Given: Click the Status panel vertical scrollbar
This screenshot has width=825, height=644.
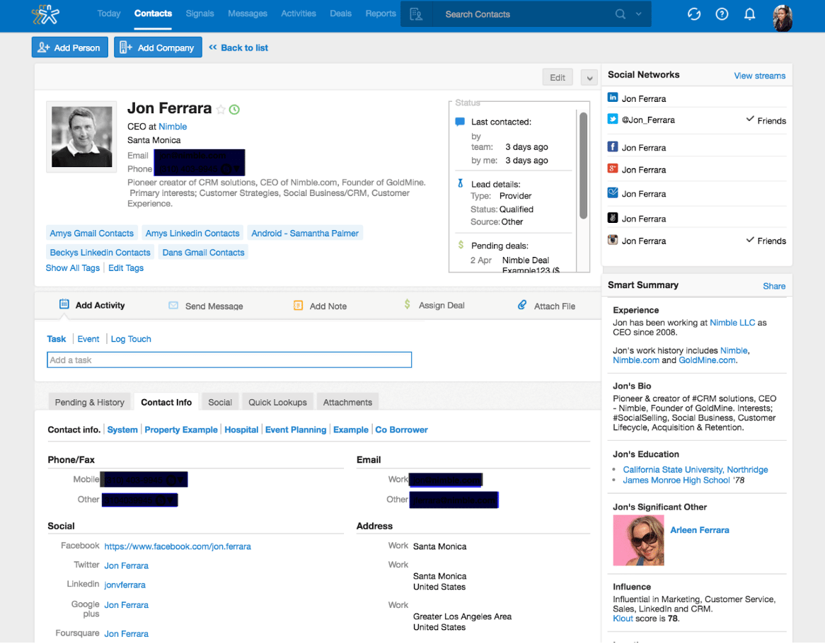Looking at the screenshot, I should pyautogui.click(x=584, y=166).
